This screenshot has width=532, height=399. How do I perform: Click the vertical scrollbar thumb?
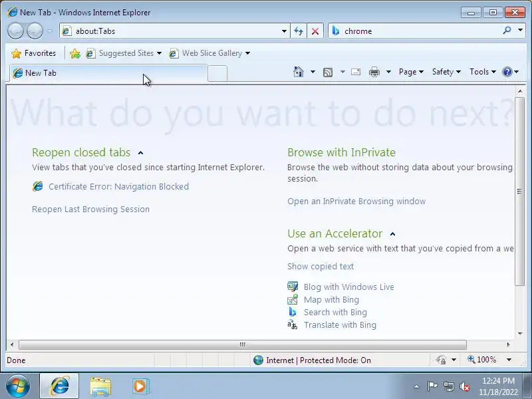click(x=520, y=192)
